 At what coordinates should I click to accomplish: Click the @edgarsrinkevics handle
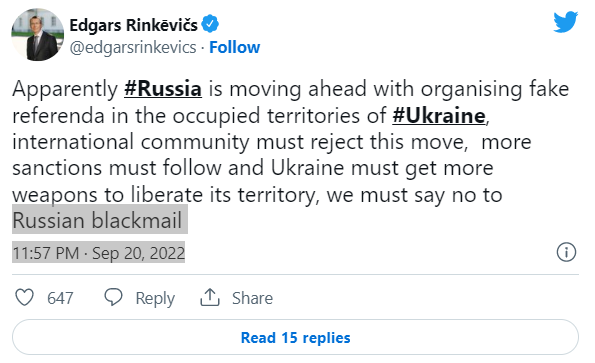[x=133, y=48]
